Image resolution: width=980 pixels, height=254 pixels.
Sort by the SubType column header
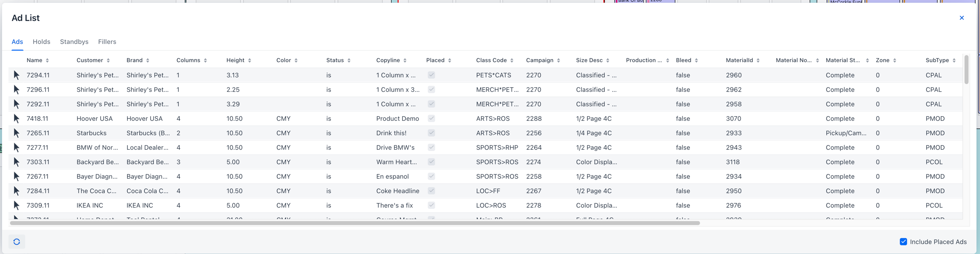pos(937,60)
